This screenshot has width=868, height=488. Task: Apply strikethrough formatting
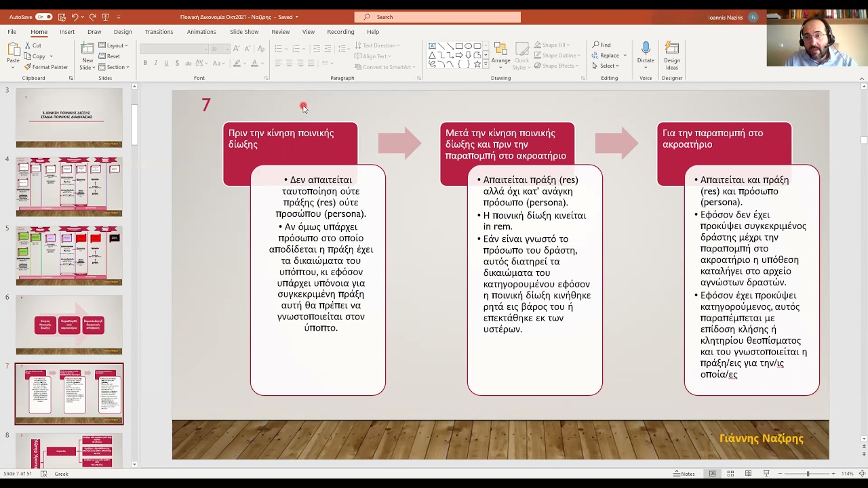(x=188, y=63)
